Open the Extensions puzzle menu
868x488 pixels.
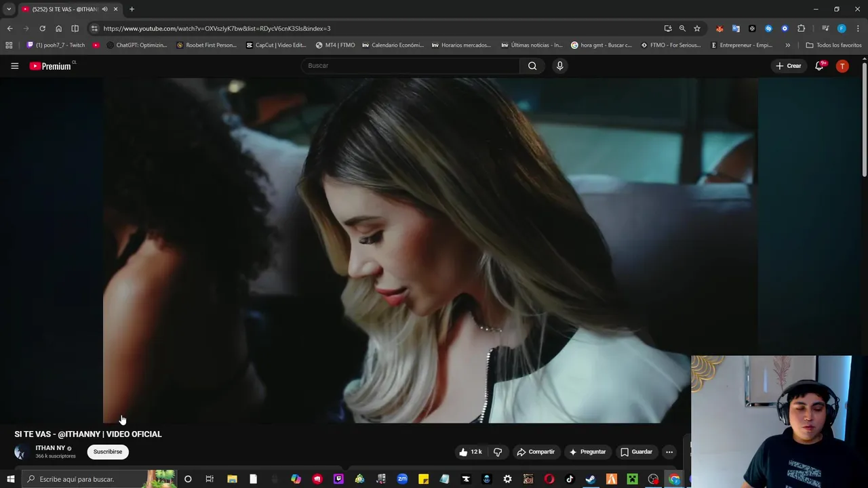click(801, 28)
